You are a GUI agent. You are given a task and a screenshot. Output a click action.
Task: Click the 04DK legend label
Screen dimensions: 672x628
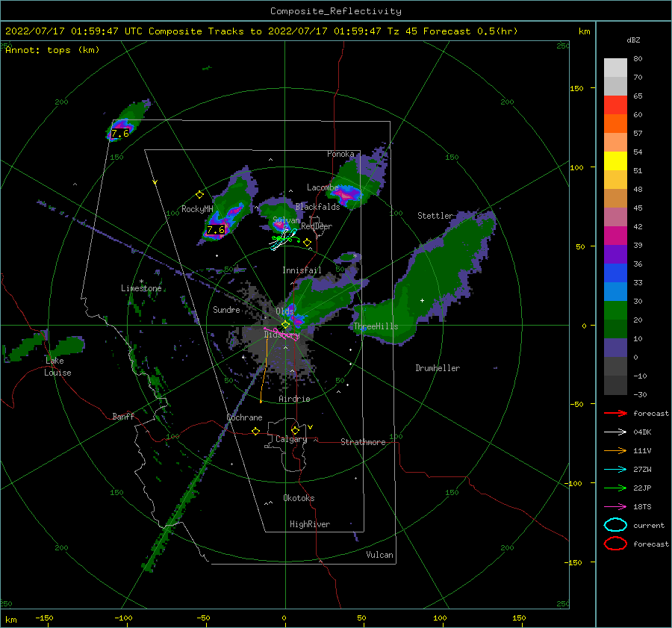click(x=642, y=432)
